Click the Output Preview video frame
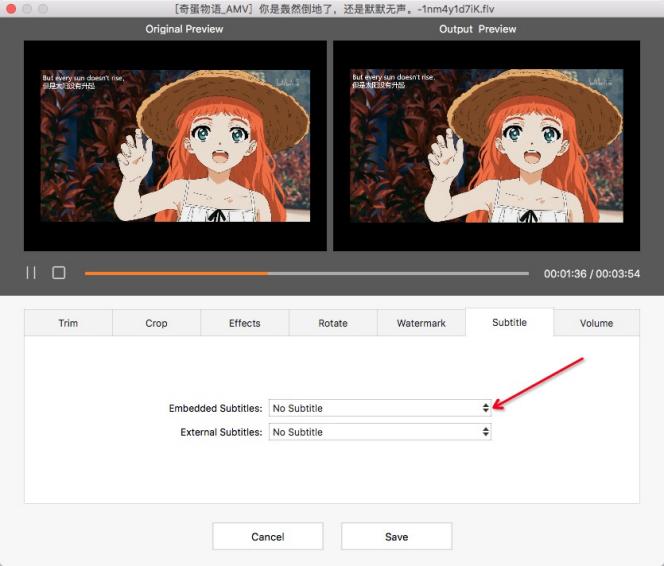The height and width of the screenshot is (566, 664). [486, 146]
